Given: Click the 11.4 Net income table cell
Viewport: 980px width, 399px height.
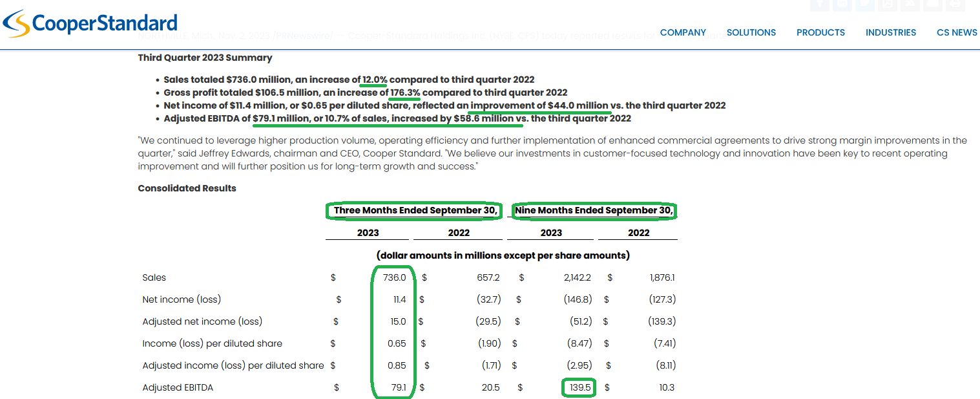Looking at the screenshot, I should pos(400,299).
